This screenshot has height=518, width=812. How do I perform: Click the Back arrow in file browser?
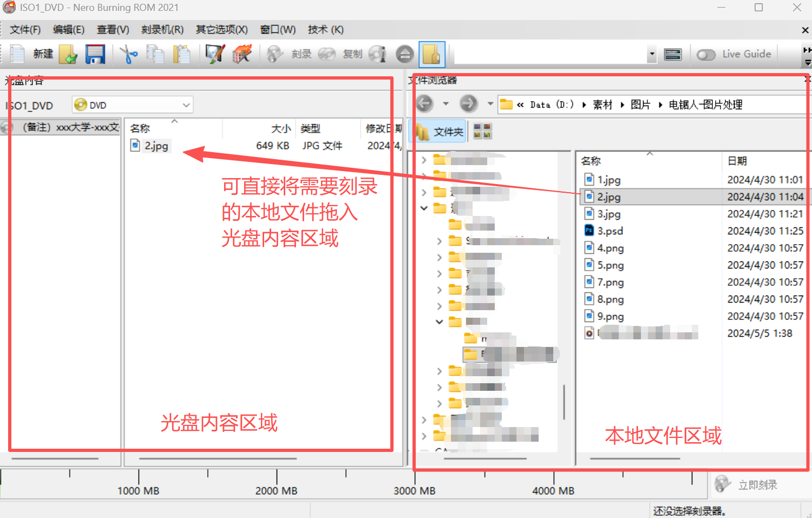[x=424, y=103]
